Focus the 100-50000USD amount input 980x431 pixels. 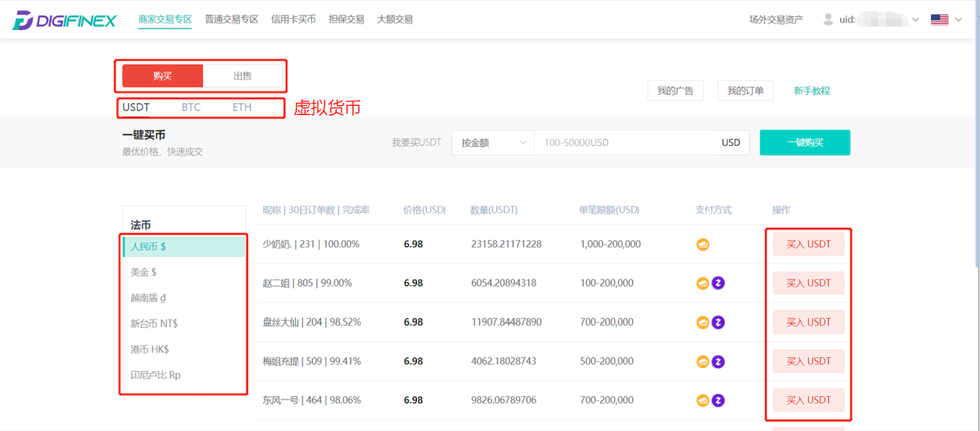[x=624, y=143]
